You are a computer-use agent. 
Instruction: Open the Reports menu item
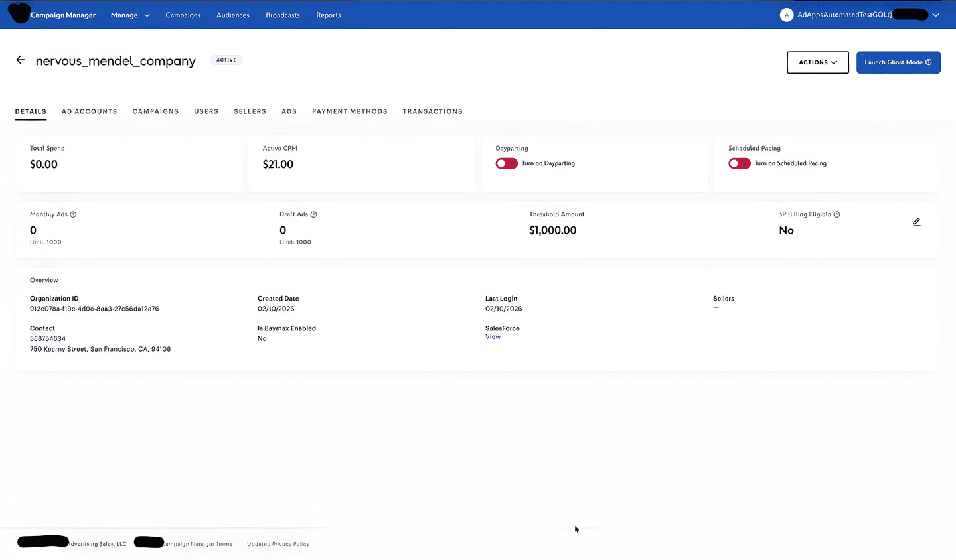[x=328, y=15]
